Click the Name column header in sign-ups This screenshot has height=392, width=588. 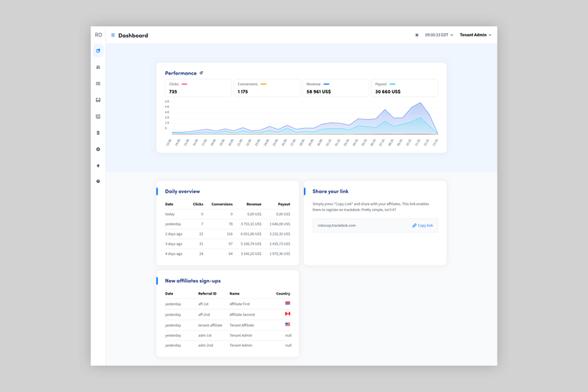click(235, 294)
